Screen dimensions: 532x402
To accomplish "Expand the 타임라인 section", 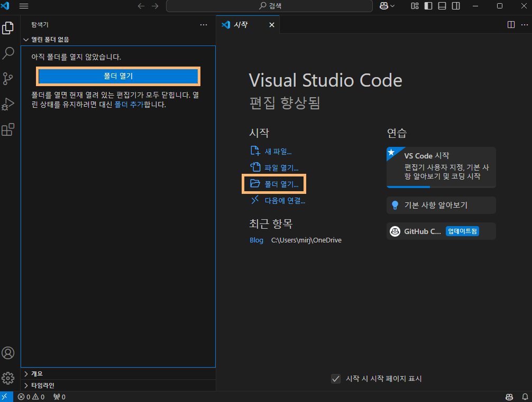I will click(118, 386).
